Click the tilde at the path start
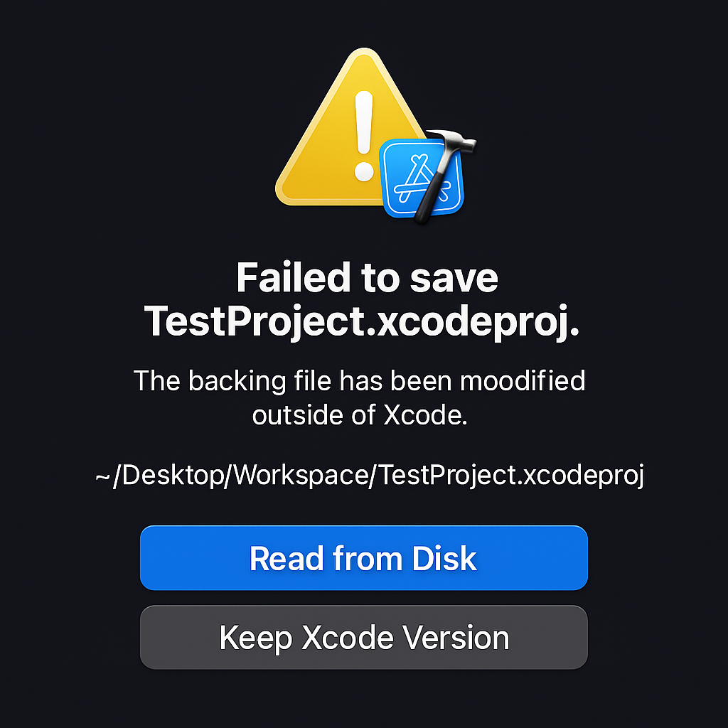Screen dimensions: 728x728 tap(100, 478)
